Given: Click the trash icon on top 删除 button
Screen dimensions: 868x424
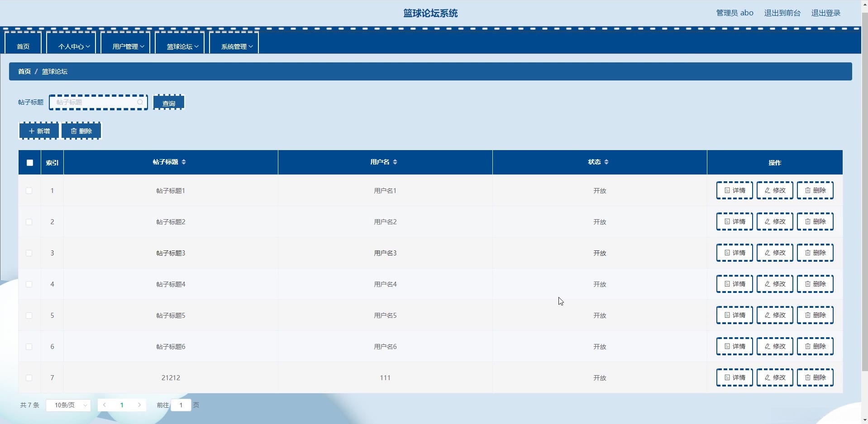Looking at the screenshot, I should click(x=74, y=131).
